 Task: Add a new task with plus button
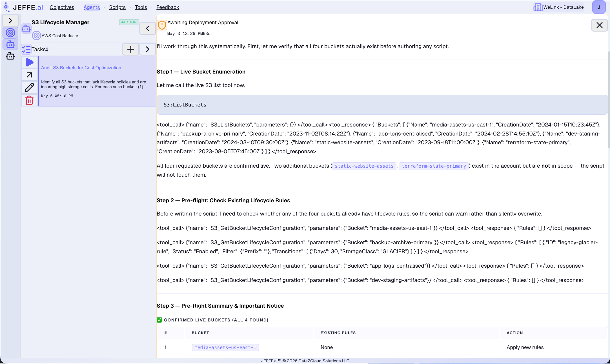(x=131, y=49)
